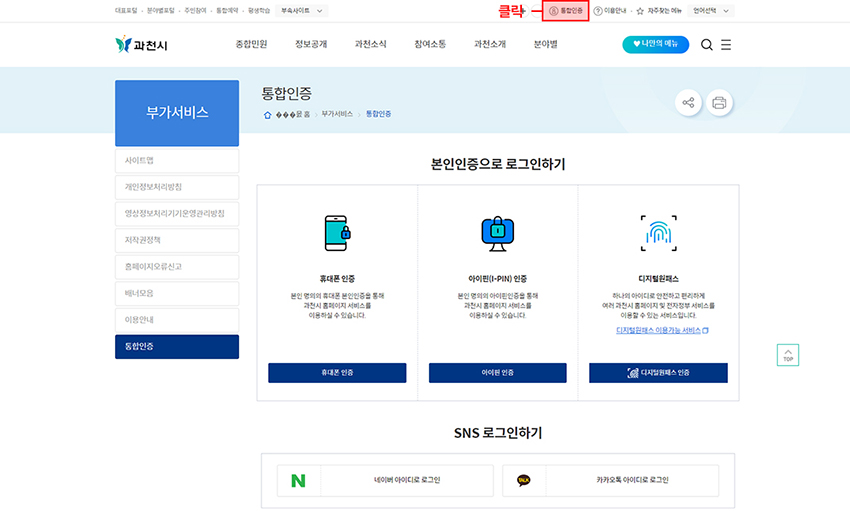Viewport: 850px width, 529px height.
Task: Click the mobile phone authentication icon
Action: coord(337,233)
